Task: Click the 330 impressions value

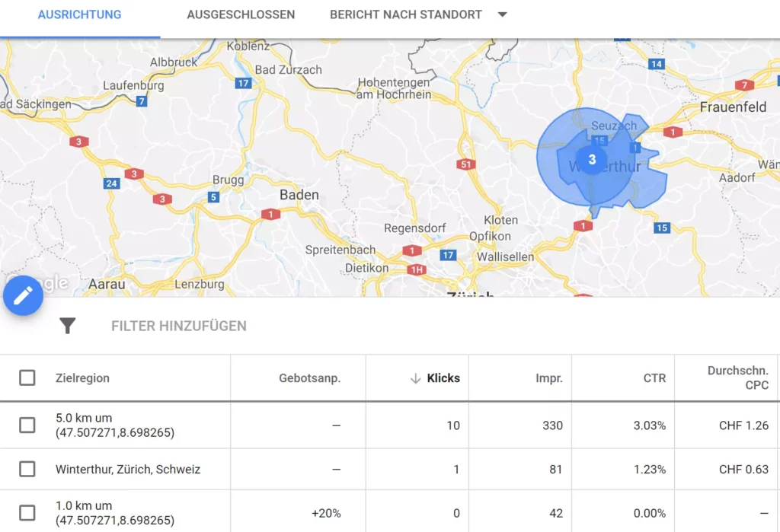Action: pos(553,425)
